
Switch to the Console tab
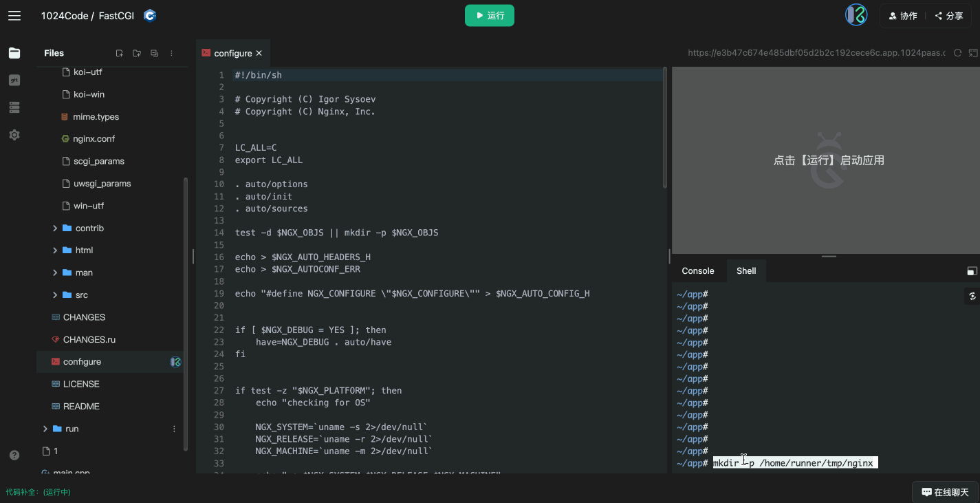[x=698, y=271]
